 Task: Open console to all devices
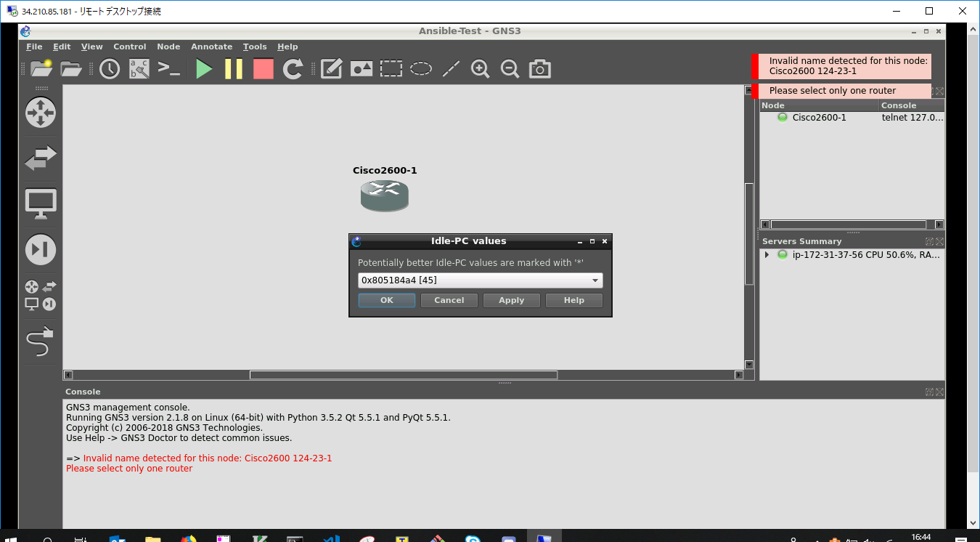pos(168,68)
